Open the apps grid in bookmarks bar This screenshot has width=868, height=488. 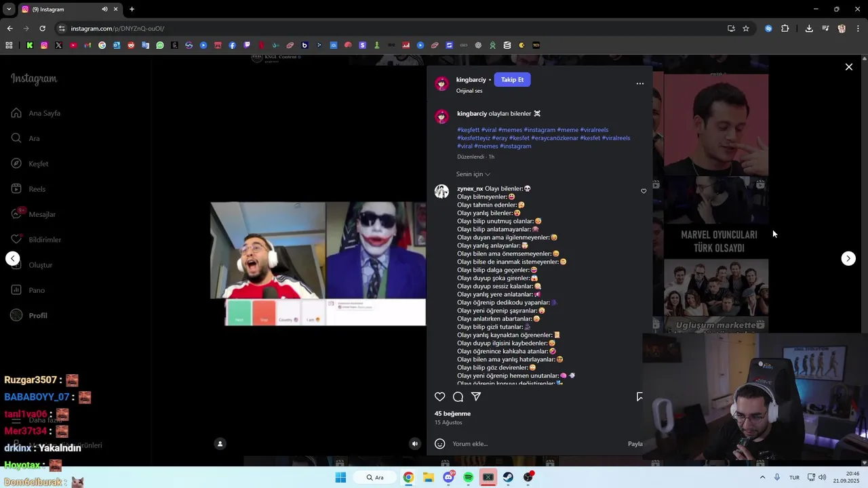click(9, 45)
